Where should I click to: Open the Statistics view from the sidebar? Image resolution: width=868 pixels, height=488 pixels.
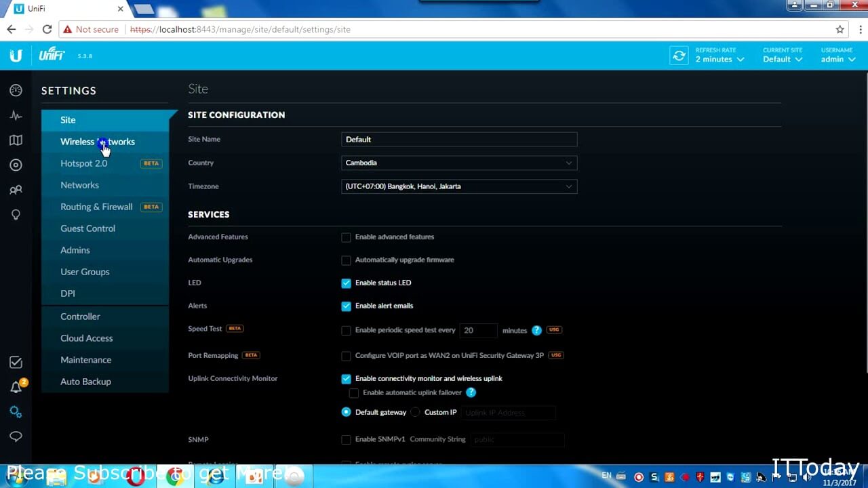[16, 115]
